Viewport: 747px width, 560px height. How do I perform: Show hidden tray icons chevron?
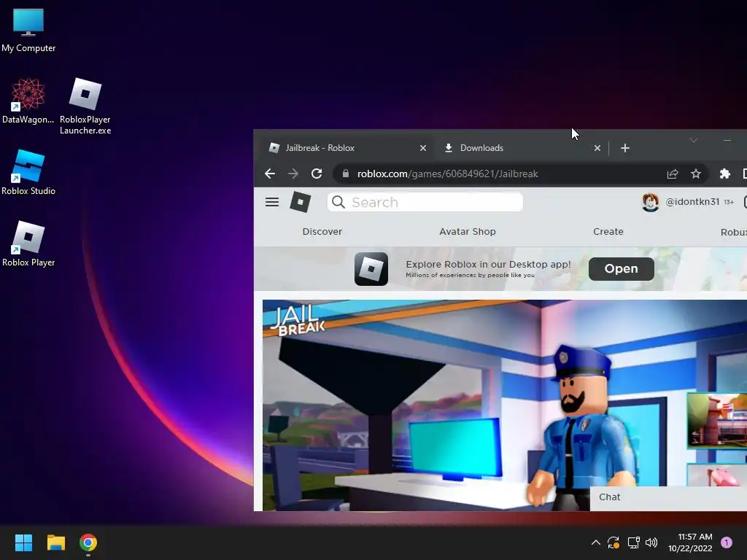(595, 542)
